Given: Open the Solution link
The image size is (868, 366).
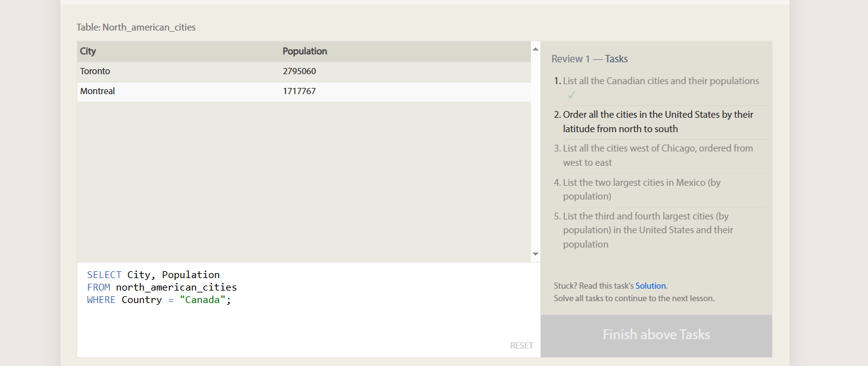Looking at the screenshot, I should tap(651, 286).
